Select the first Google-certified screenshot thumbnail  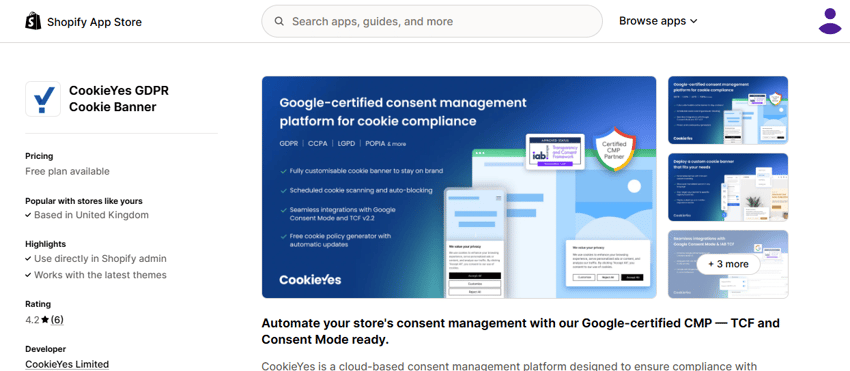(x=728, y=110)
